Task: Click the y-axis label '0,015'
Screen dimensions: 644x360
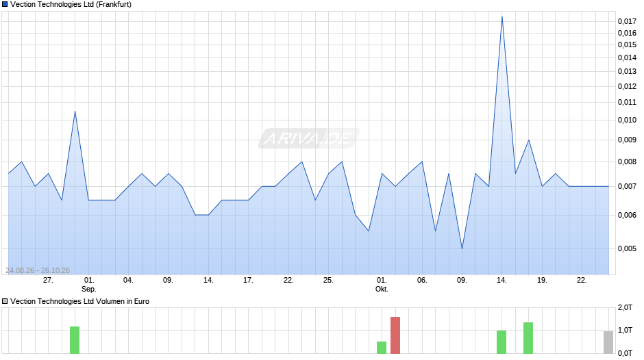Action: 627,44
